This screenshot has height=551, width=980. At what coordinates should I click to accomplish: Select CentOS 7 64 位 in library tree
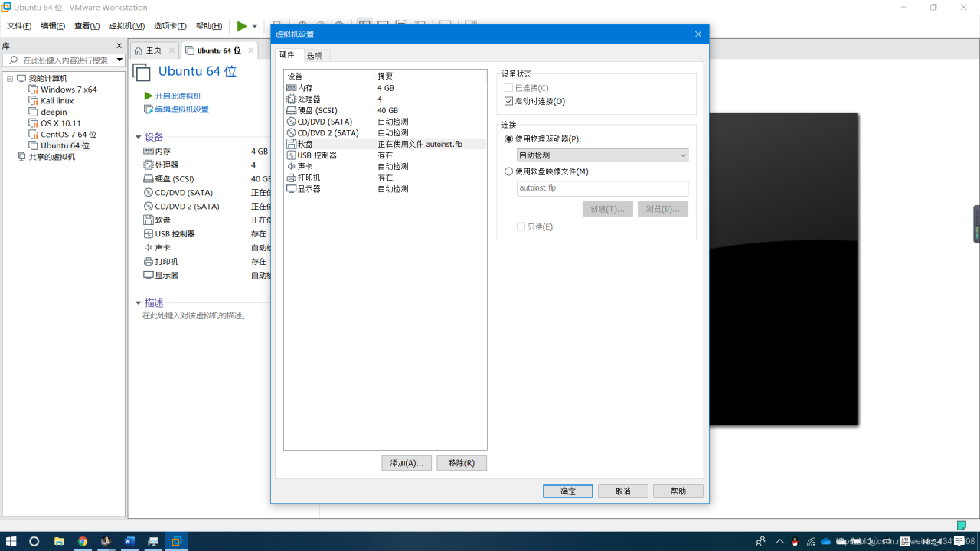(69, 135)
